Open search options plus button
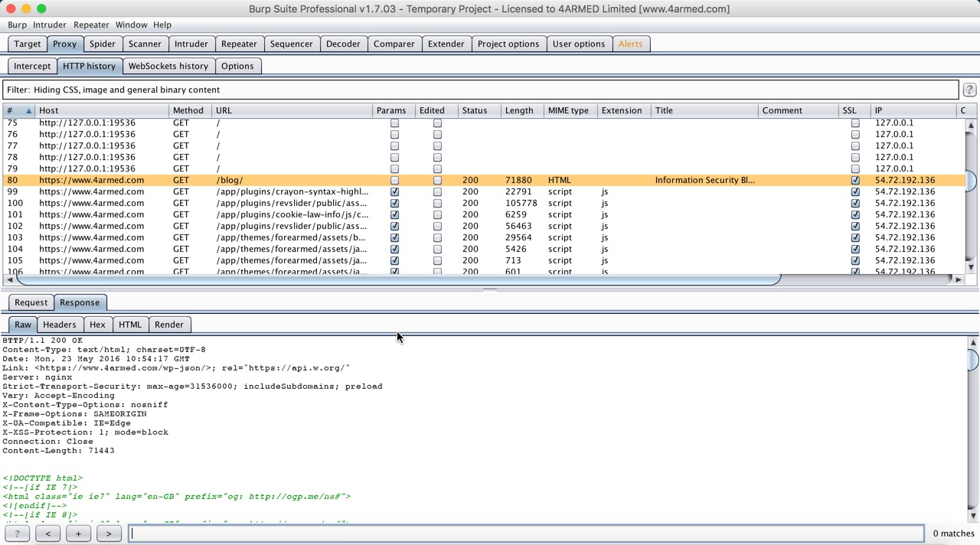The height and width of the screenshot is (545, 980). [78, 534]
